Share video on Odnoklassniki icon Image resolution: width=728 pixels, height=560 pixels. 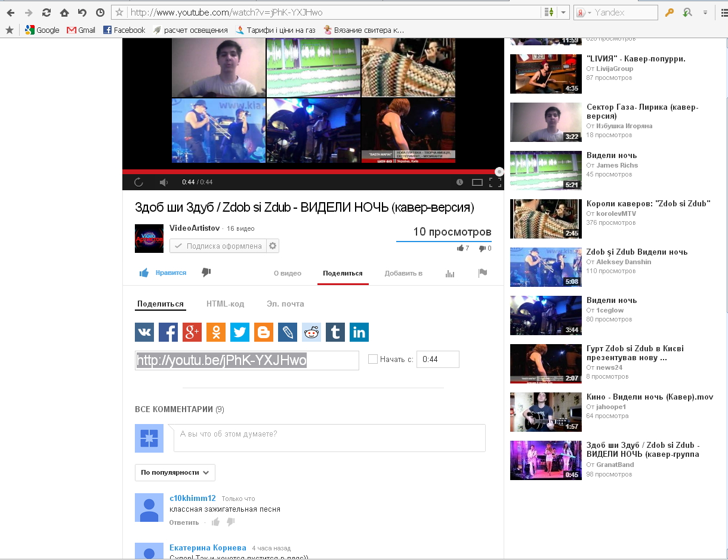click(216, 332)
